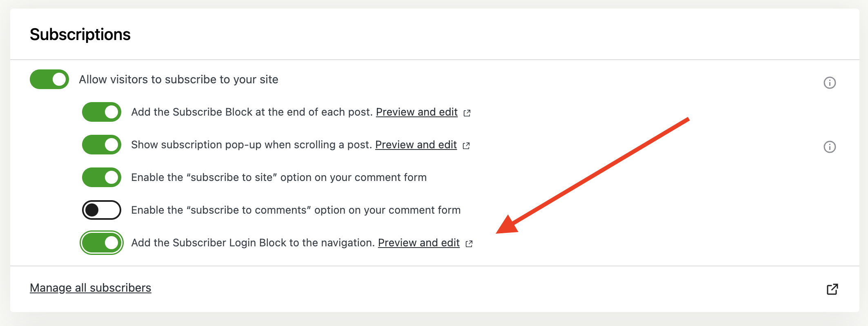This screenshot has width=868, height=326.
Task: Disable the allow visitors to subscribe master toggle
Action: tap(50, 79)
